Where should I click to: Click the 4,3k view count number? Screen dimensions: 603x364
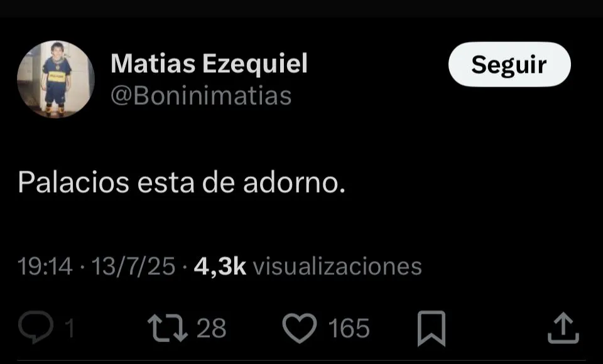click(x=220, y=266)
